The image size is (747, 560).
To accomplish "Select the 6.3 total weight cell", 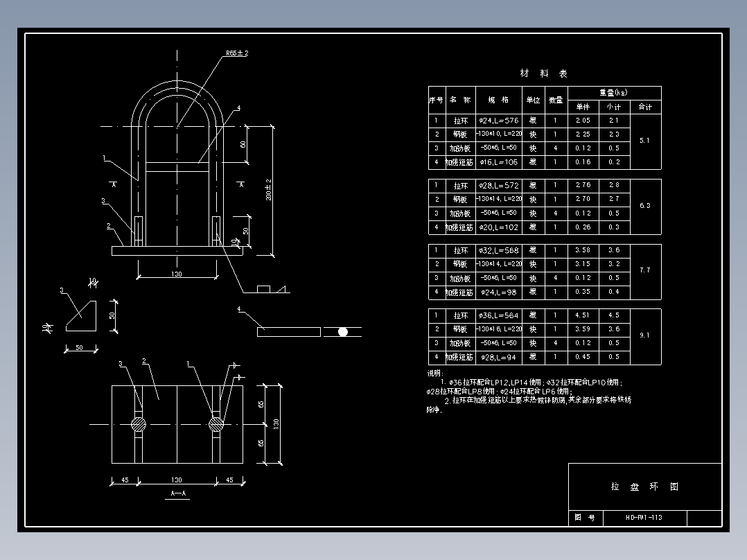I will (x=646, y=206).
